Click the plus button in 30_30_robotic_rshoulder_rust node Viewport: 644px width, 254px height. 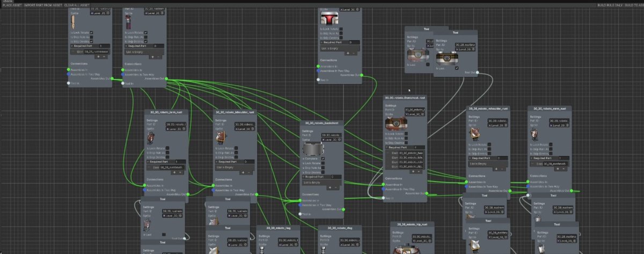pos(496,169)
